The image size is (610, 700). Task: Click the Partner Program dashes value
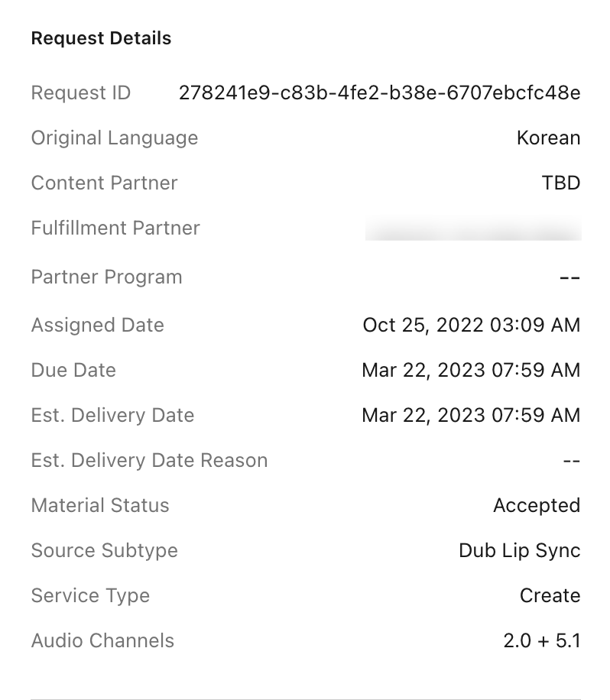(569, 277)
